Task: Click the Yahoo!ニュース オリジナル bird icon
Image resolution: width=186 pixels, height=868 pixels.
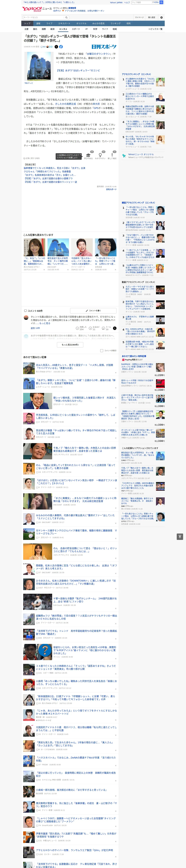Action: coord(124,156)
